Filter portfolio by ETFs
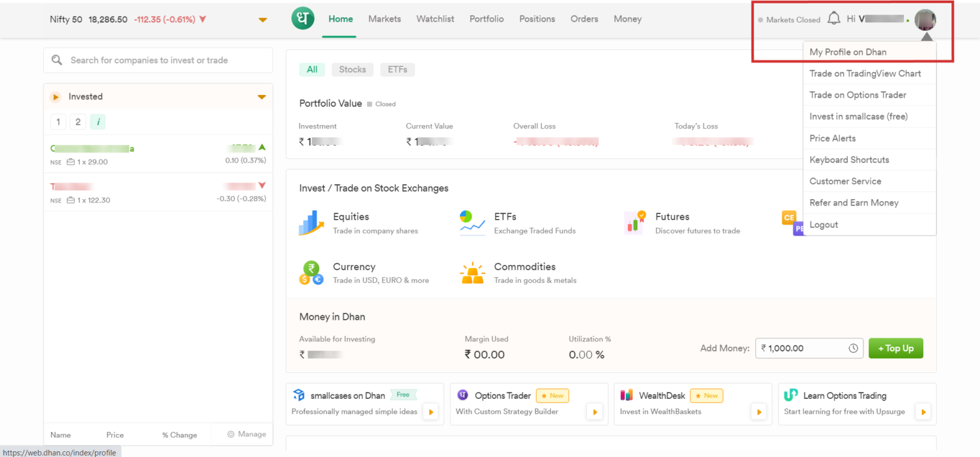Viewport: 980px width, 457px height. pyautogui.click(x=397, y=70)
